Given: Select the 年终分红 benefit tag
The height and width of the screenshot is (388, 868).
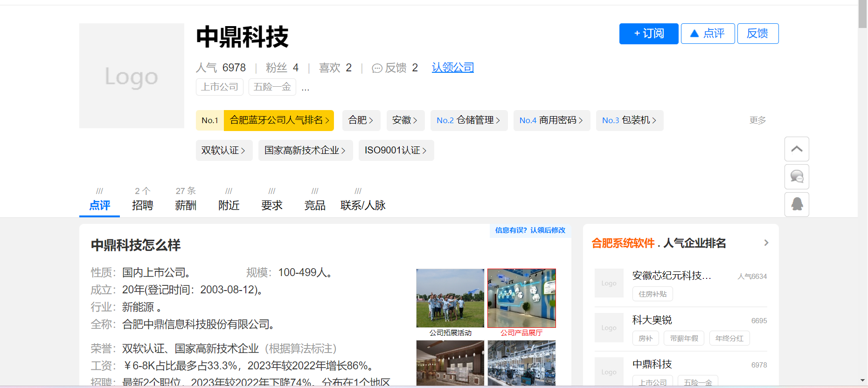Looking at the screenshot, I should pos(729,339).
